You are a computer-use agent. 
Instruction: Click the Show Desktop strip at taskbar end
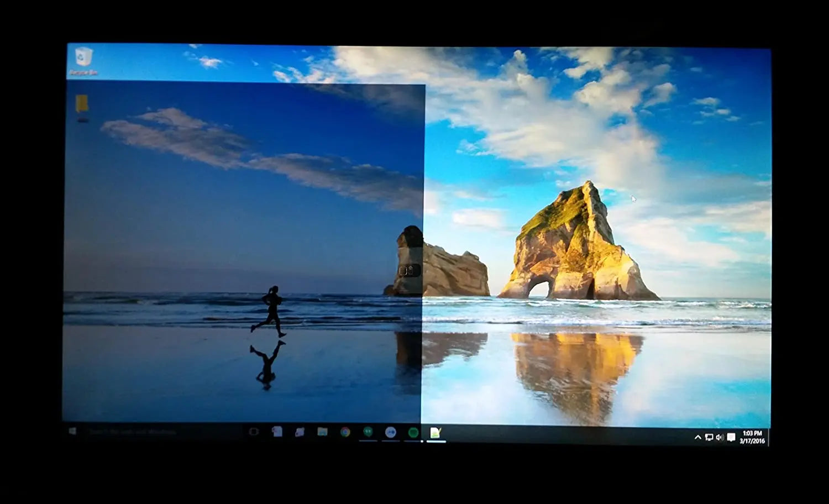(769, 437)
